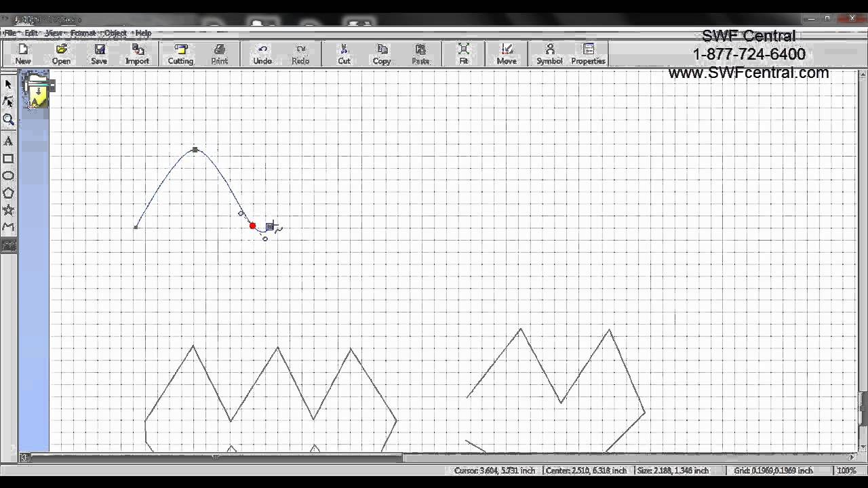Click the horizontal scrollbar thumb
Image resolution: width=868 pixels, height=488 pixels.
[x=217, y=457]
